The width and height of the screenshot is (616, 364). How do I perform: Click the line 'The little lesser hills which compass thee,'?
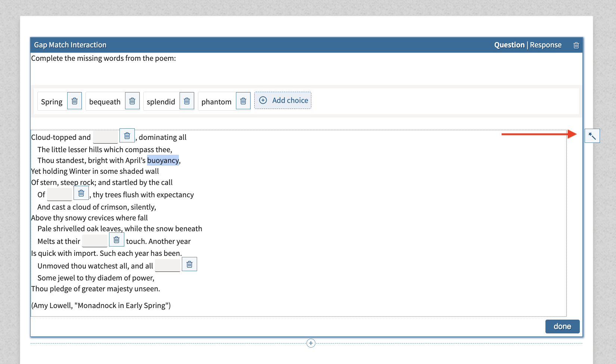click(105, 150)
